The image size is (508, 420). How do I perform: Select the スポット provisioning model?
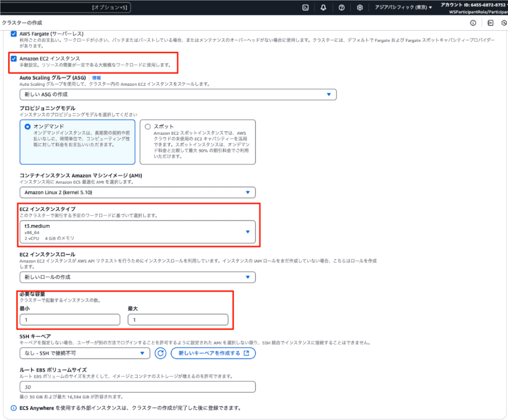click(147, 127)
